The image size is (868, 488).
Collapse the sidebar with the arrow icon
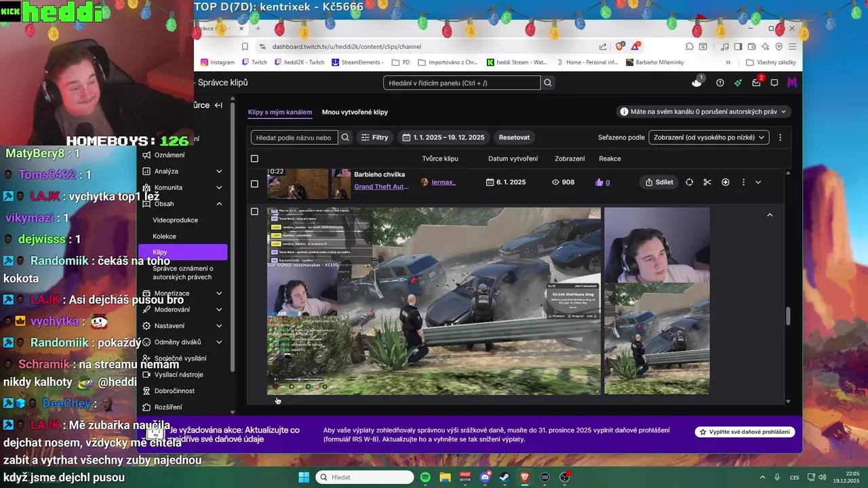(218, 105)
